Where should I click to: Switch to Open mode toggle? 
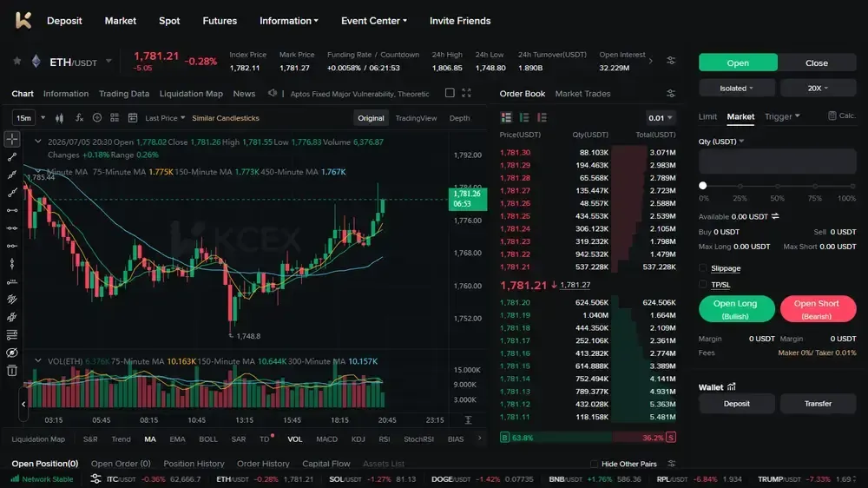(x=738, y=63)
